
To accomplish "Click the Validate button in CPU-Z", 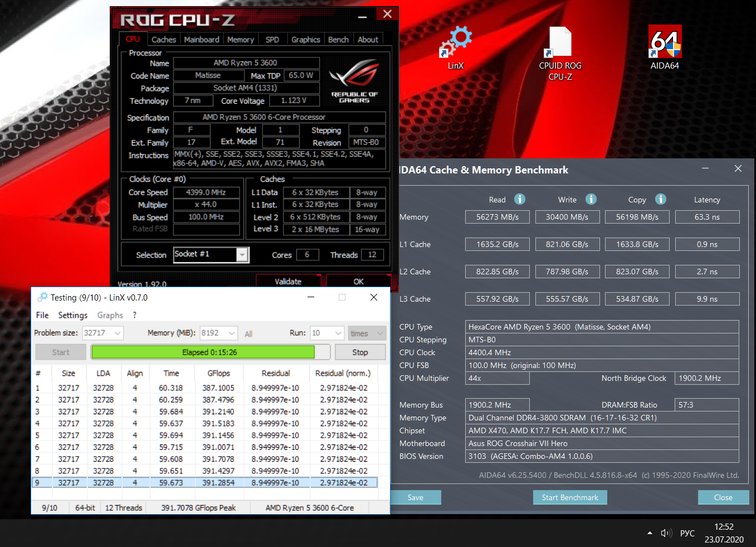I will 288,282.
